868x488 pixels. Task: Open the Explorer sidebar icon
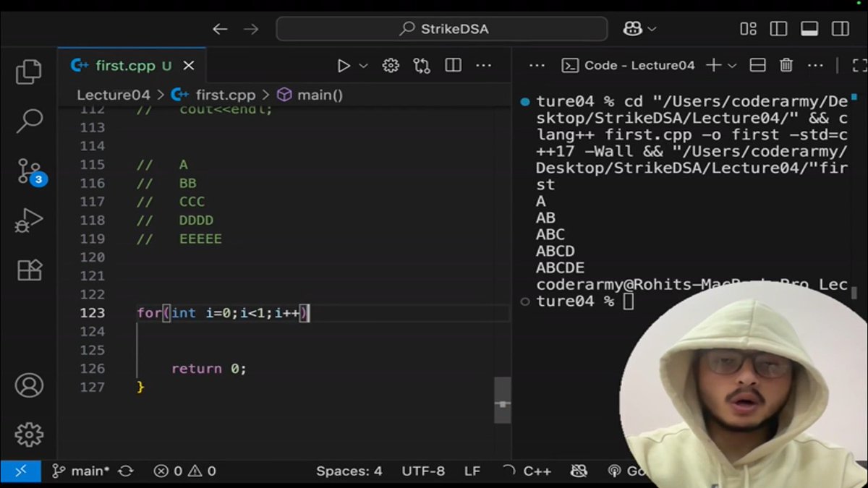[x=29, y=72]
